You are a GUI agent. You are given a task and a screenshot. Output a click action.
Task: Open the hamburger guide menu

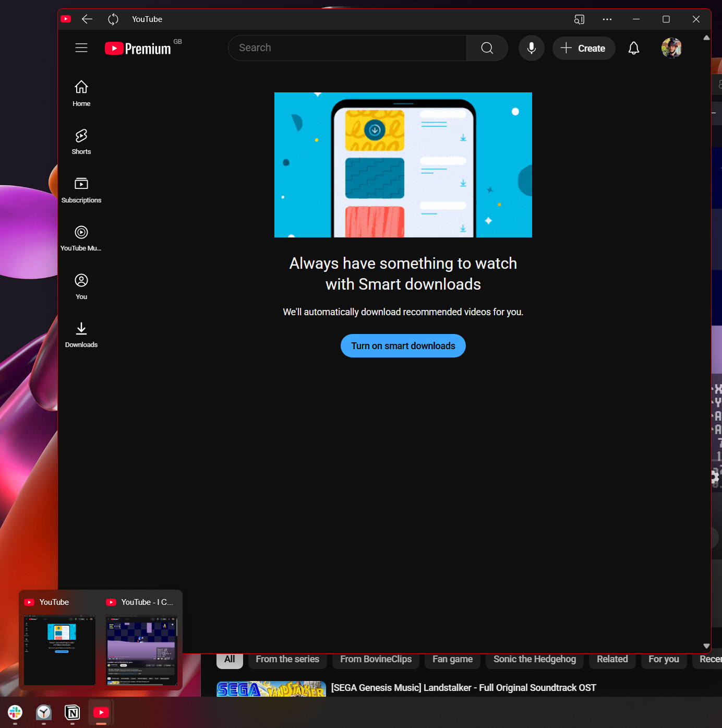click(x=81, y=48)
